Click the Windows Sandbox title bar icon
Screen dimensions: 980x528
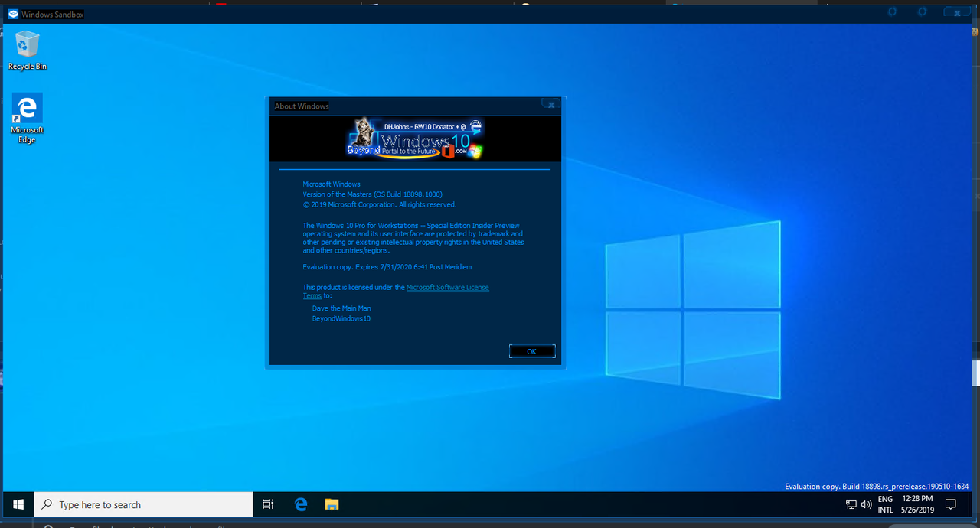13,14
